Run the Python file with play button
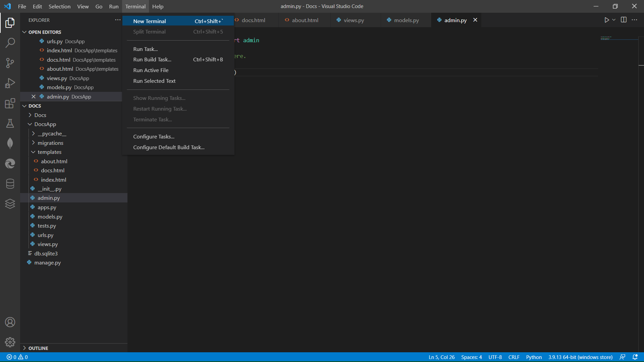Image resolution: width=644 pixels, height=362 pixels. coord(606,20)
